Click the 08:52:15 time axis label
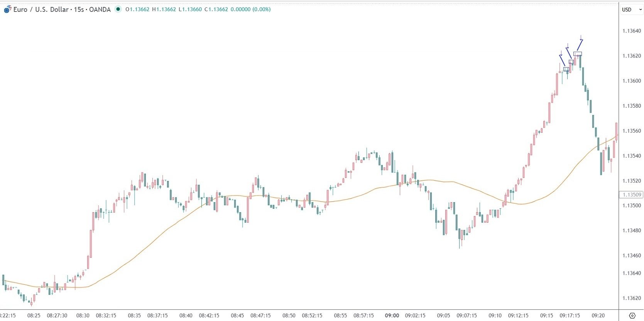 click(x=312, y=316)
